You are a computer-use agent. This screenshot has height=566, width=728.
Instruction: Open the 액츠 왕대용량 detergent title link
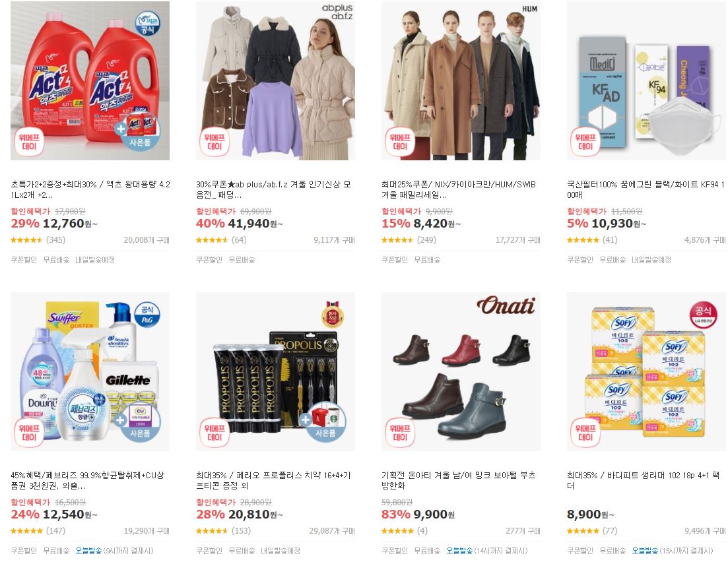click(90, 189)
